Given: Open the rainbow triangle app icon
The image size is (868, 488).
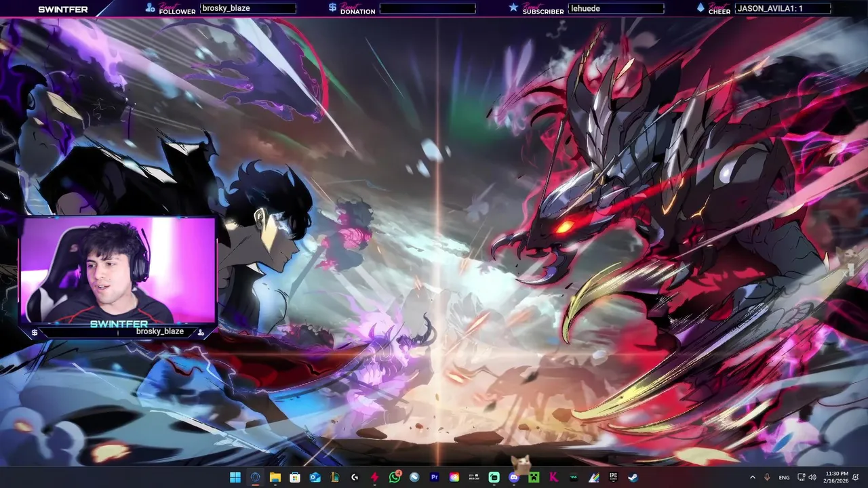Looking at the screenshot, I should point(594,477).
